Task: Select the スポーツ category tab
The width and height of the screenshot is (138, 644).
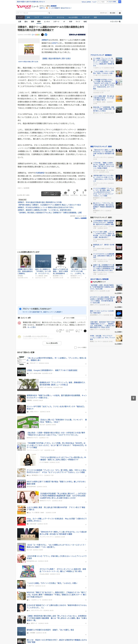Action: coord(56,21)
